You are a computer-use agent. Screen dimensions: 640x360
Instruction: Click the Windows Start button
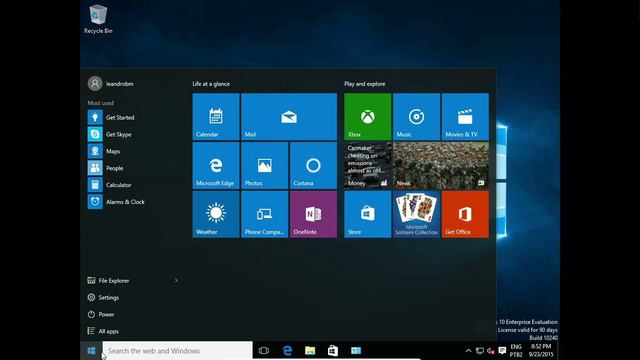click(91, 351)
